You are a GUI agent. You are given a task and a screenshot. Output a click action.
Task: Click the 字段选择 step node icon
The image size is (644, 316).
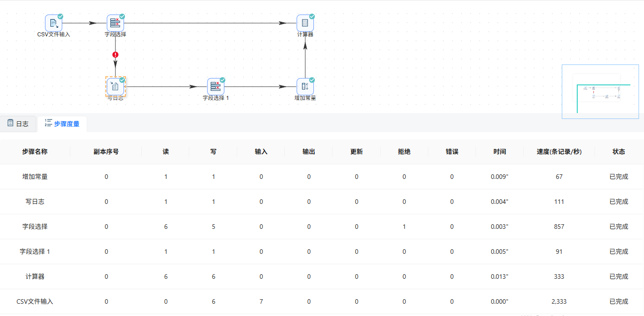(x=115, y=23)
